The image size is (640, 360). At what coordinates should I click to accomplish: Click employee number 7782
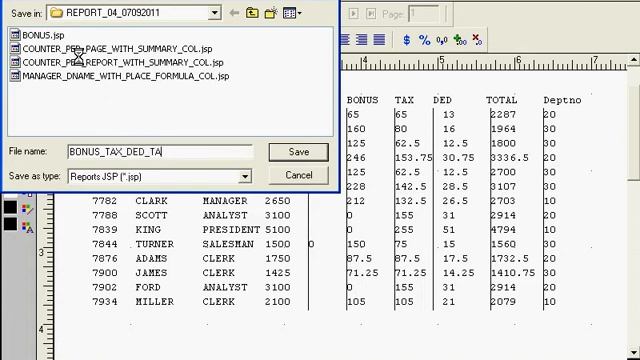[105, 201]
